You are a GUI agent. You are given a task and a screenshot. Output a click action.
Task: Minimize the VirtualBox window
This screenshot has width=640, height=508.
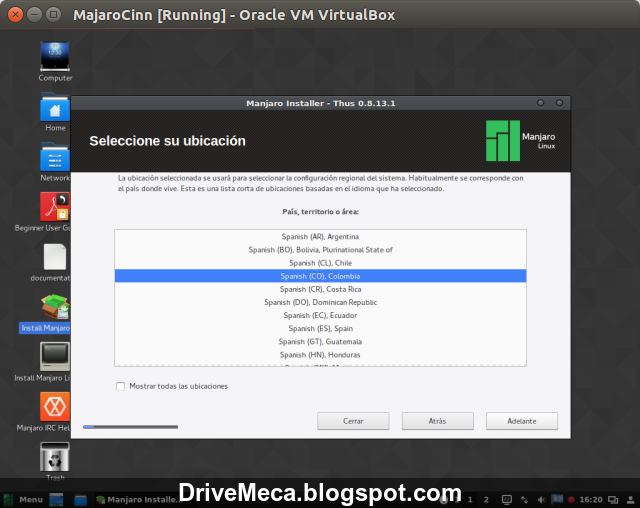[x=34, y=15]
